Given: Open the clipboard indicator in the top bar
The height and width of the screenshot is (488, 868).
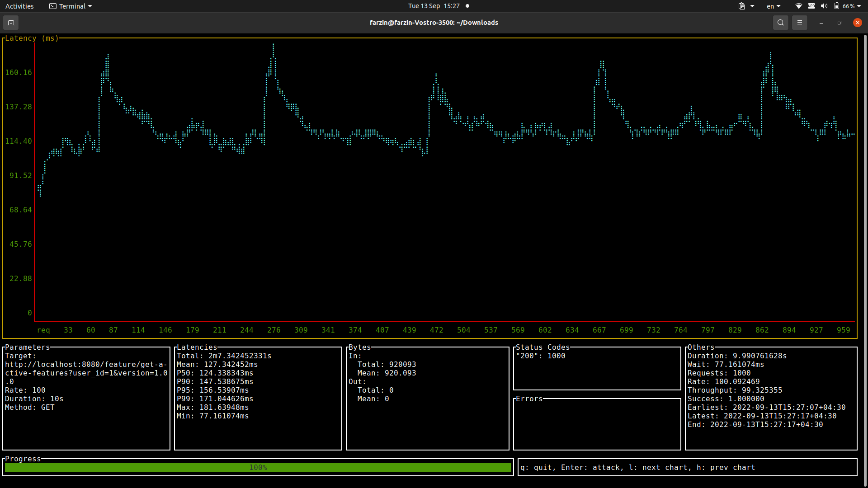Looking at the screenshot, I should point(742,6).
